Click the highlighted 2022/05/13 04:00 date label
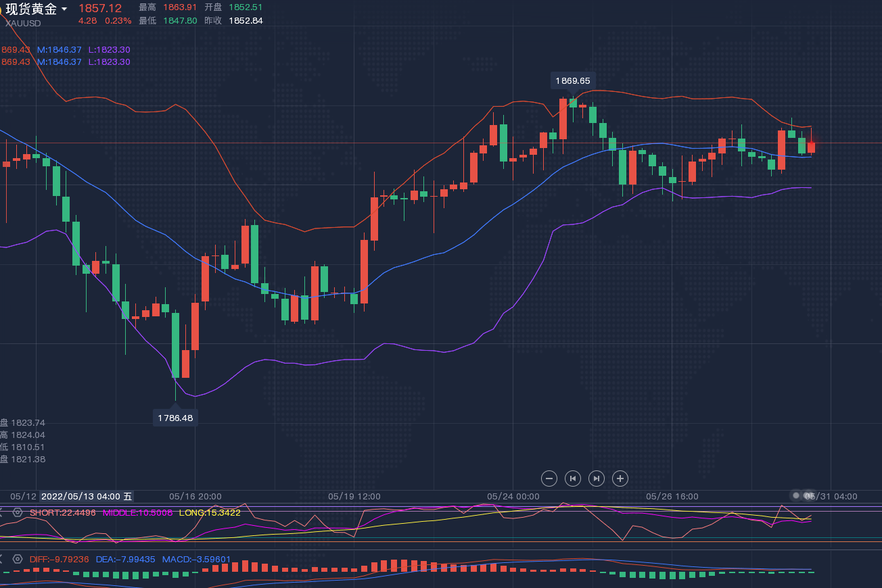 87,496
